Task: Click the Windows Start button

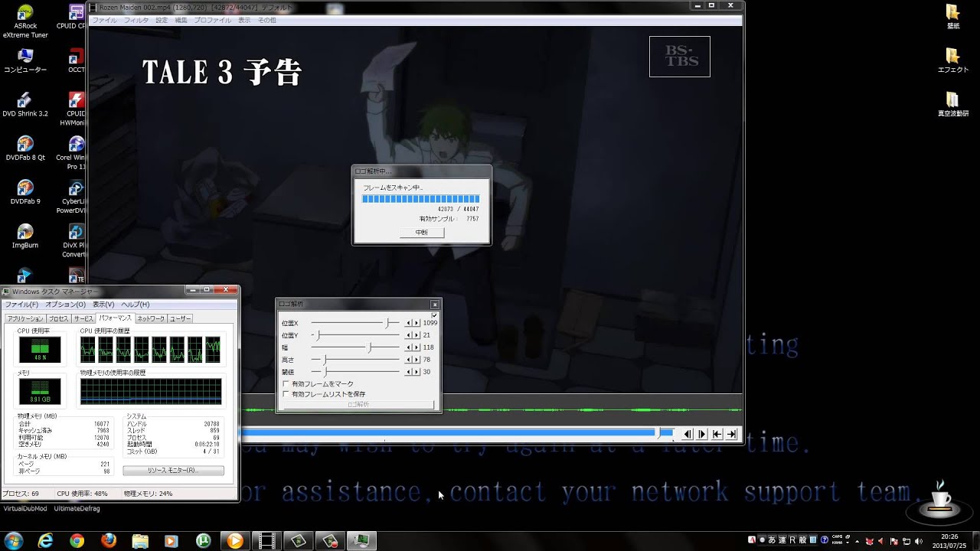Action: click(x=13, y=541)
